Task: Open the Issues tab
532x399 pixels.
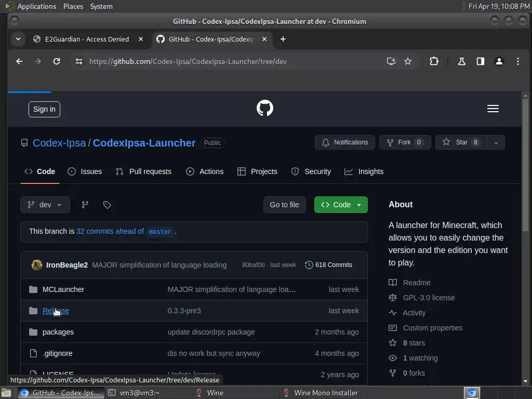Action: [x=85, y=171]
